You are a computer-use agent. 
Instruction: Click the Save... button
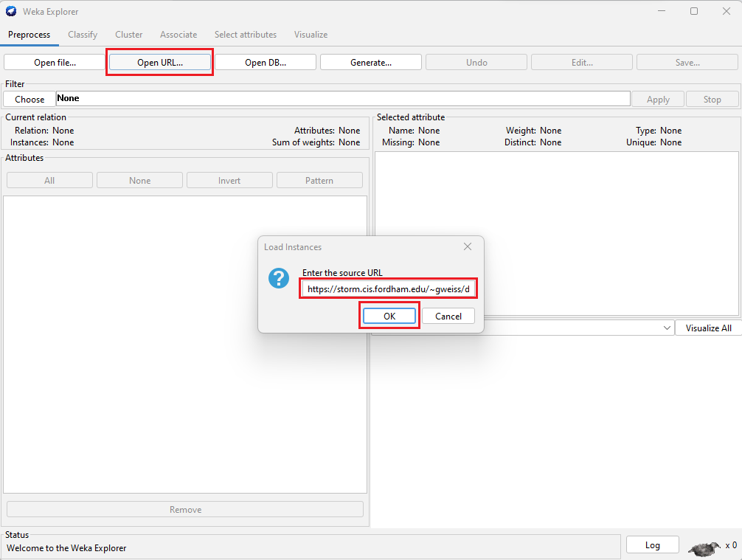[x=687, y=63]
